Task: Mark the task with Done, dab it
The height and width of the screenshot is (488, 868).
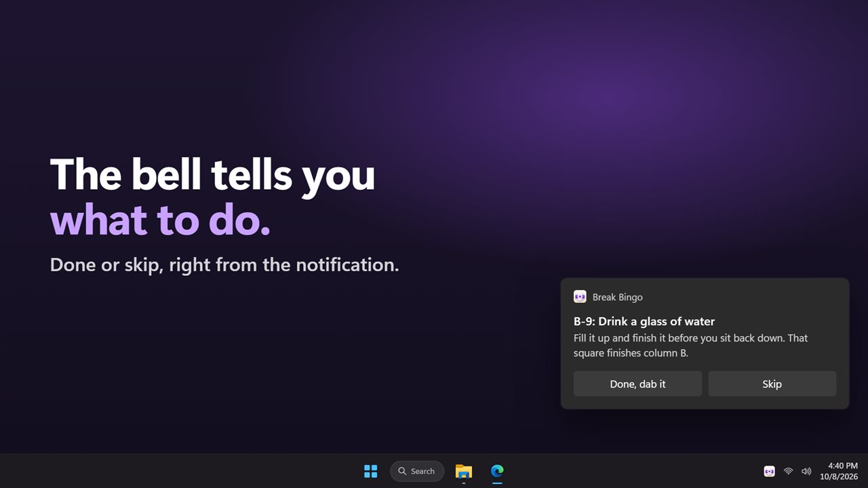Action: 637,384
